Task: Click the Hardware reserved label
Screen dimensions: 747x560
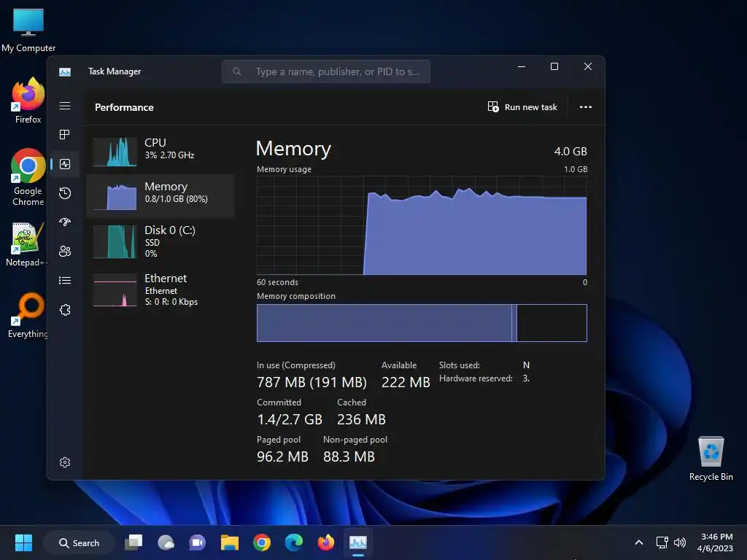Action: 476,378
